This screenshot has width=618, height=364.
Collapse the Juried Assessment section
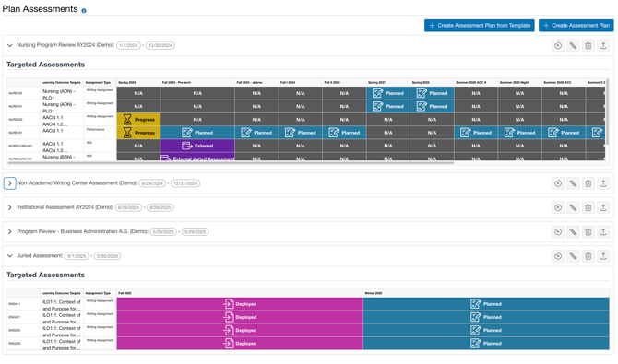point(10,256)
